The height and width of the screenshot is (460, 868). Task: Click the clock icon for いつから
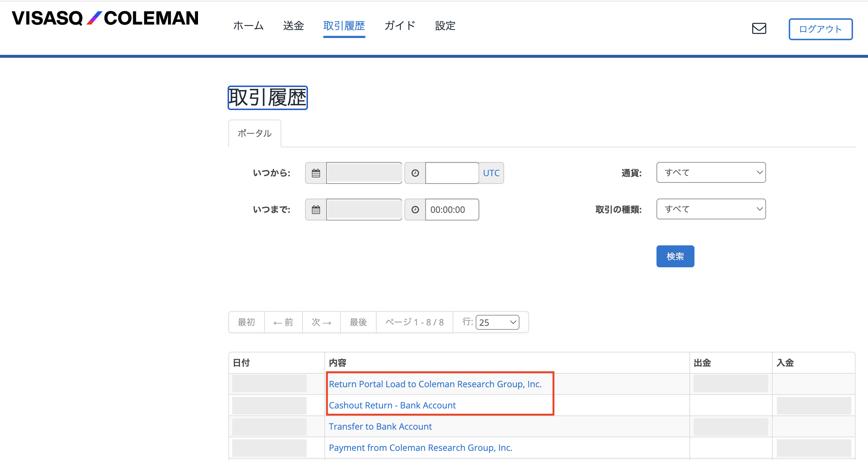415,173
